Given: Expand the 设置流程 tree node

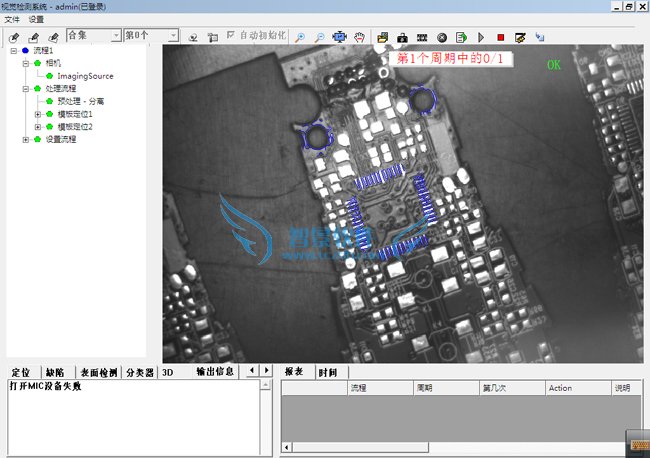Looking at the screenshot, I should 25,140.
